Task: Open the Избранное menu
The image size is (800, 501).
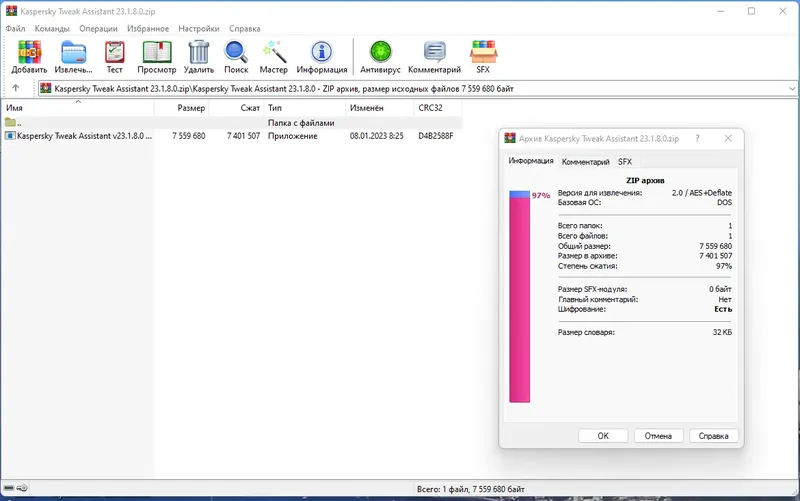Action: click(148, 29)
